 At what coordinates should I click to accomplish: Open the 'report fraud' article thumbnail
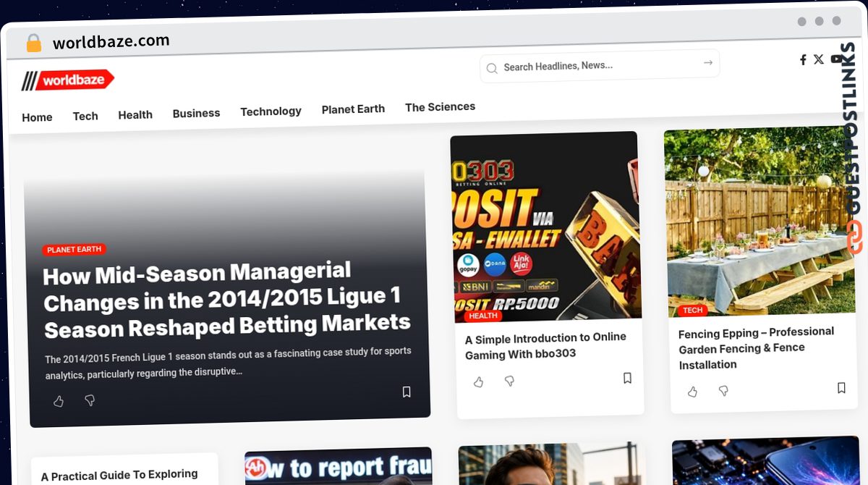pos(339,467)
